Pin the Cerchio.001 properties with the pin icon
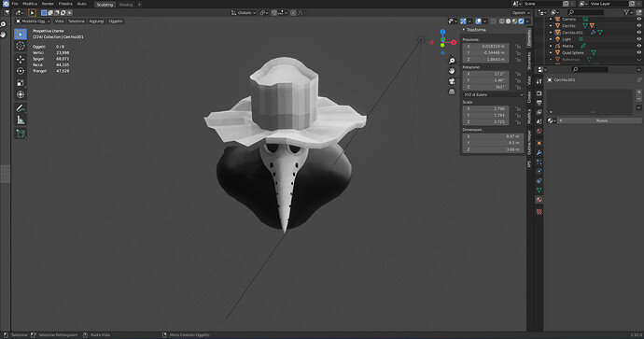644x339 pixels. point(638,79)
